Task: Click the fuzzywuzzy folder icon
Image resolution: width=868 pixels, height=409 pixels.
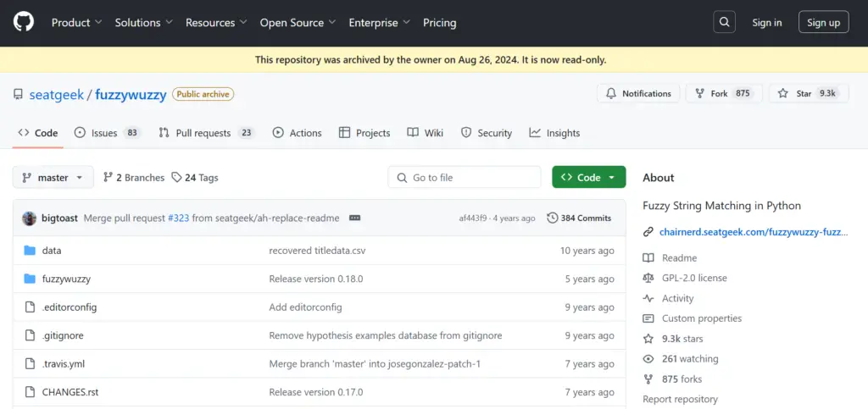Action: click(x=30, y=279)
